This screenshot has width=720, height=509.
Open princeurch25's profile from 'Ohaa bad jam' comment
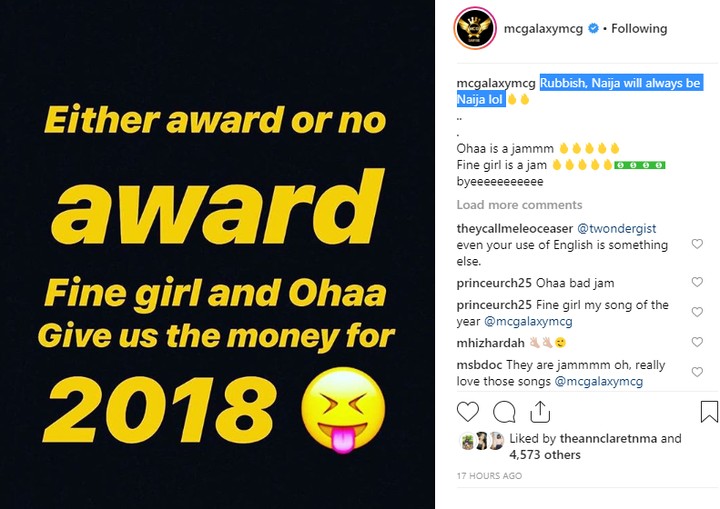pyautogui.click(x=494, y=283)
